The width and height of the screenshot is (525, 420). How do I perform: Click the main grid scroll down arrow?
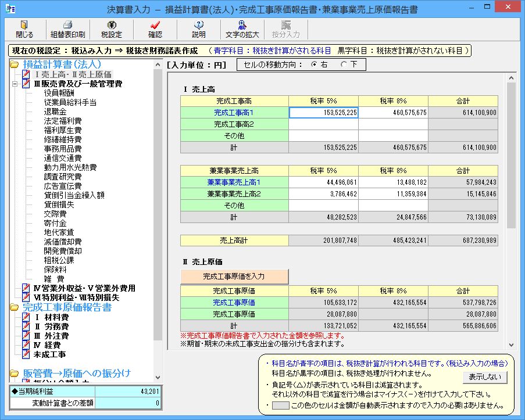coord(511,344)
